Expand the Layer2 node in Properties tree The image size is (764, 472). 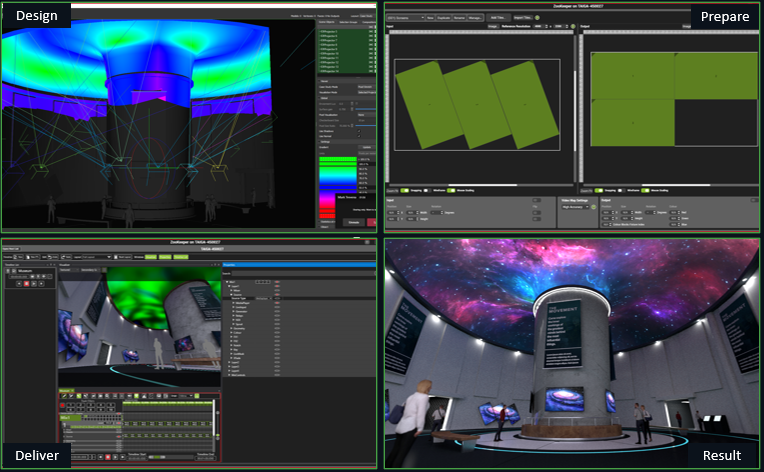(229, 362)
